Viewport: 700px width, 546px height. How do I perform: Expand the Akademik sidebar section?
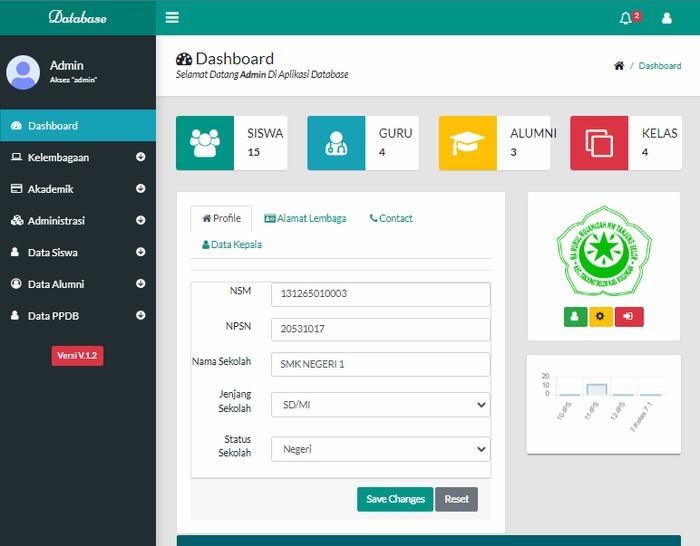[78, 189]
